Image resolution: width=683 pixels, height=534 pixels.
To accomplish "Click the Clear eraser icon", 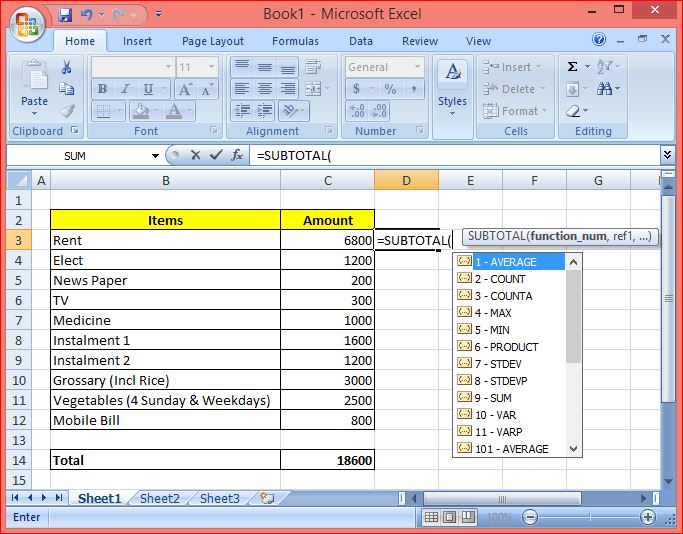I will point(573,112).
